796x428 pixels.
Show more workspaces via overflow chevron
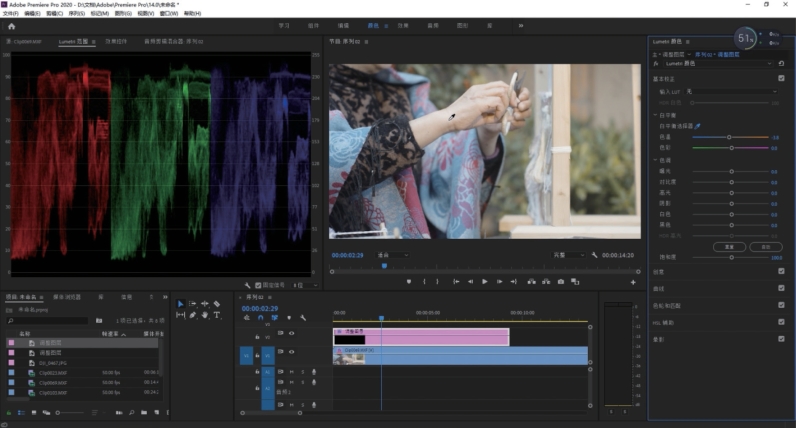click(521, 25)
